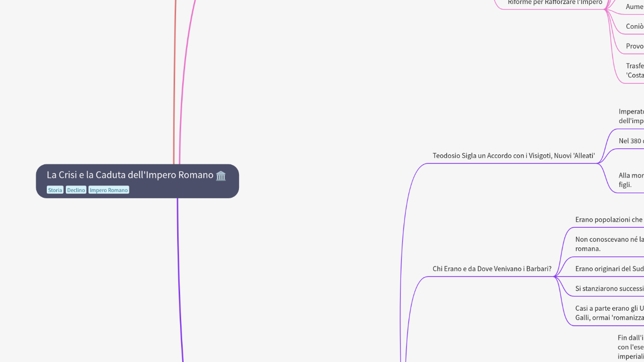The width and height of the screenshot is (644, 362).
Task: Click the "Casi a parte erano gli" node
Action: point(609,313)
